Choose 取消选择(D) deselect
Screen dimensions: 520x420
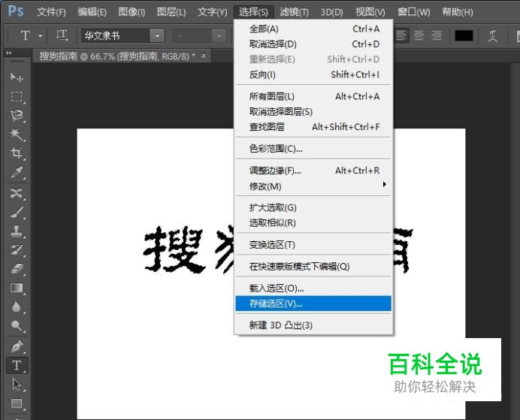[x=313, y=44]
